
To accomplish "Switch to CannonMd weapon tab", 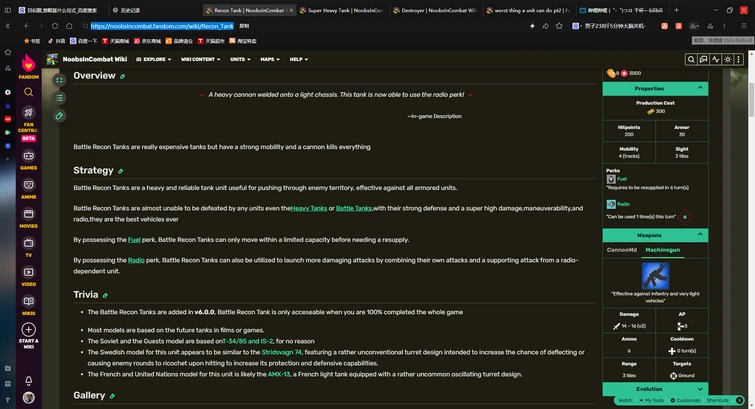I will coord(622,250).
